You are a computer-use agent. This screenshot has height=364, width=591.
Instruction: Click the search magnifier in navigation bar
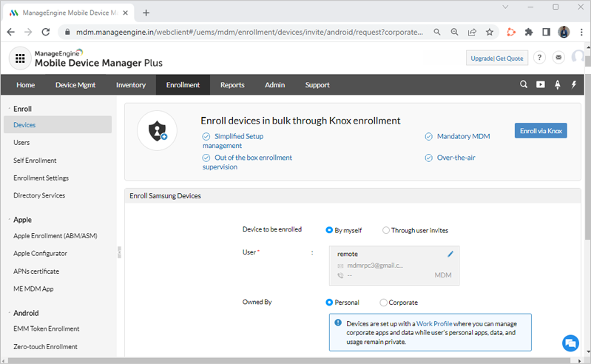click(x=524, y=85)
